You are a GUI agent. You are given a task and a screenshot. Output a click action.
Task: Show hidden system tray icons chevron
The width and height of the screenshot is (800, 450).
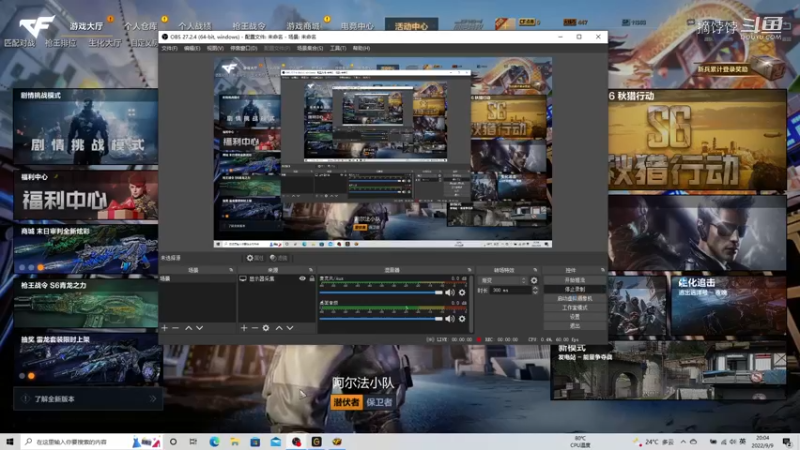(x=683, y=442)
